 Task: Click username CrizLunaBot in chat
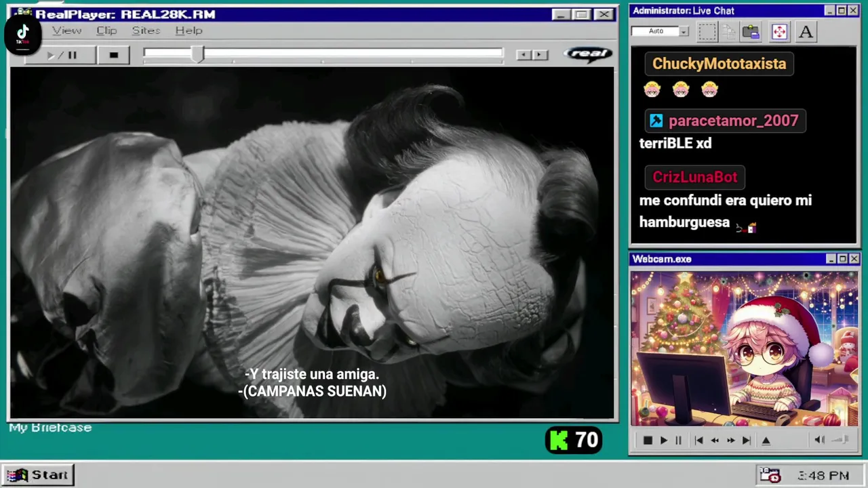[694, 177]
